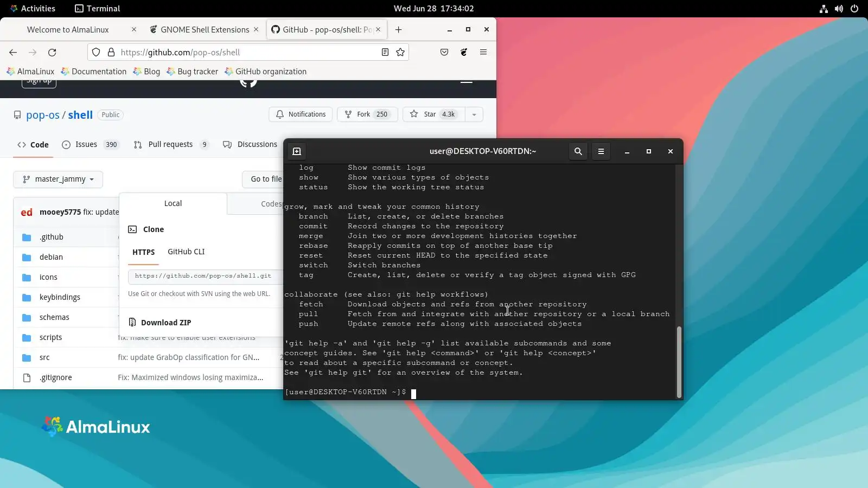Open the schemas folder
Viewport: 868px width, 488px height.
54,317
